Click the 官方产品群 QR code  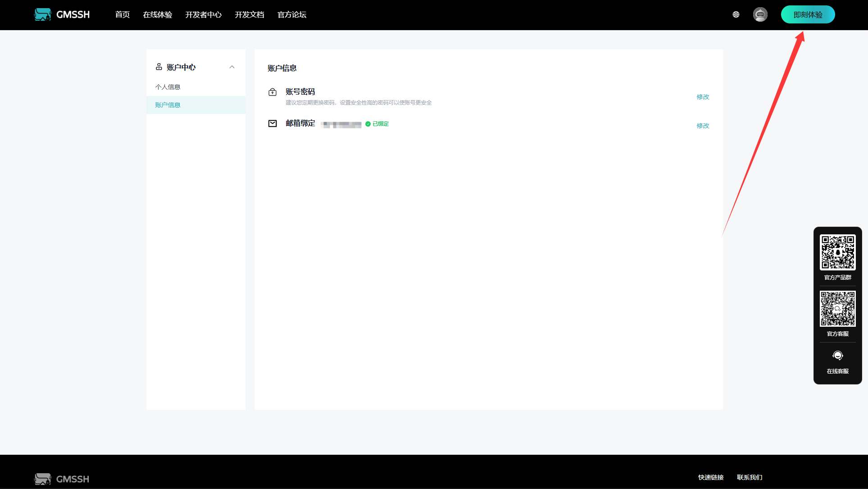[x=837, y=252]
